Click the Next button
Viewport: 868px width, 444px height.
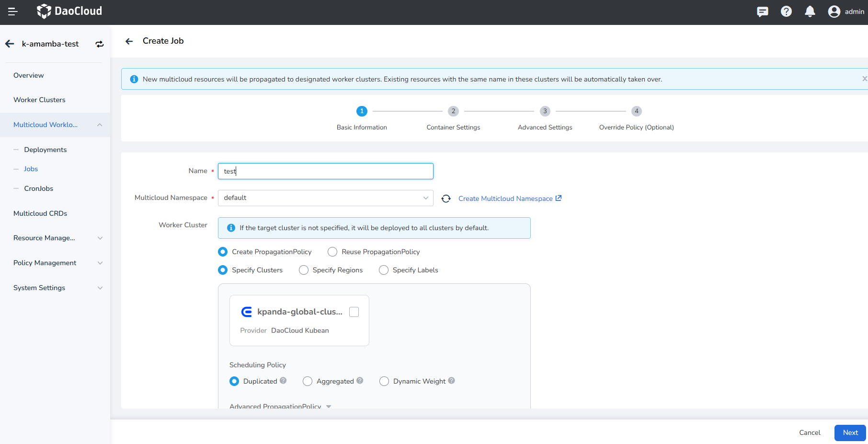click(850, 432)
